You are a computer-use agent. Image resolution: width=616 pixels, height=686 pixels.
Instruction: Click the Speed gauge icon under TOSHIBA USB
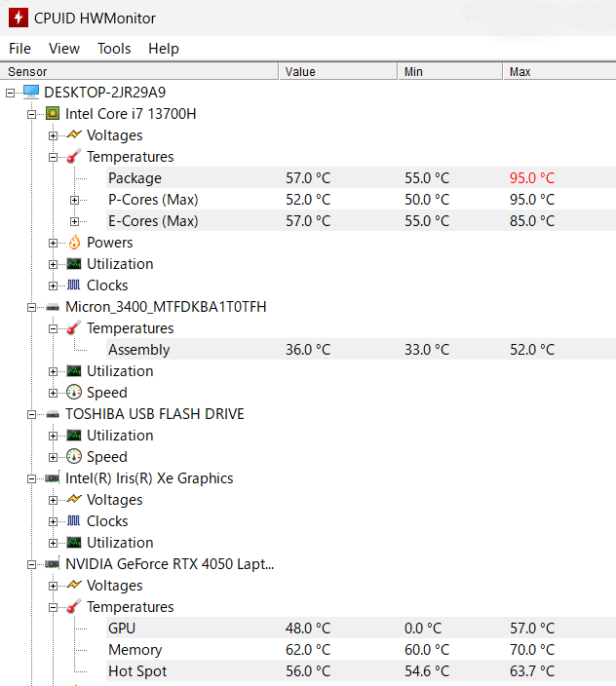(74, 456)
